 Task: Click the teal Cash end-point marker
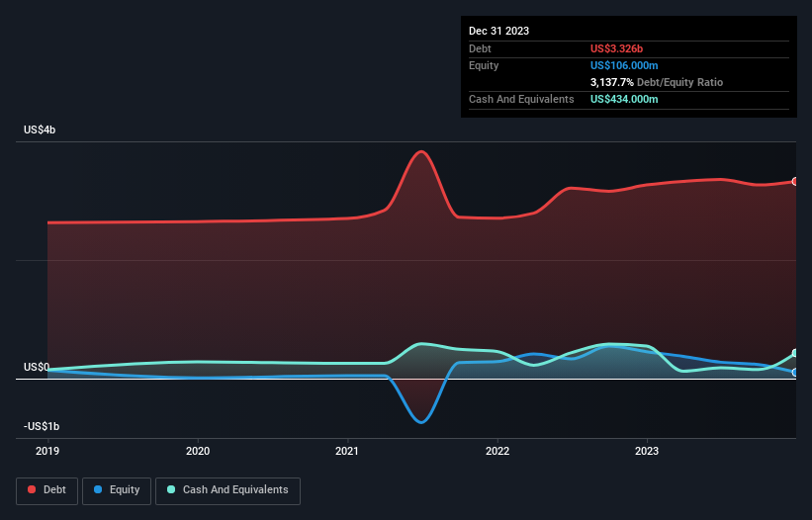tap(795, 353)
